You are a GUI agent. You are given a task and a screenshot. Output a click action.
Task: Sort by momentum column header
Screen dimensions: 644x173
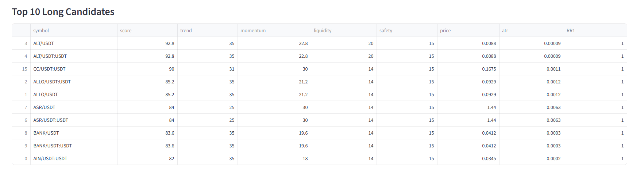[253, 31]
